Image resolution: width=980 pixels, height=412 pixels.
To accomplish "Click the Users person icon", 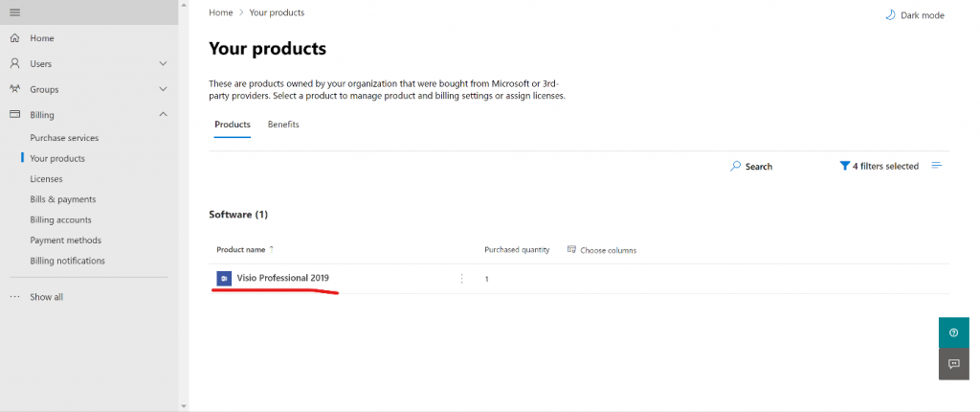I will click(15, 64).
